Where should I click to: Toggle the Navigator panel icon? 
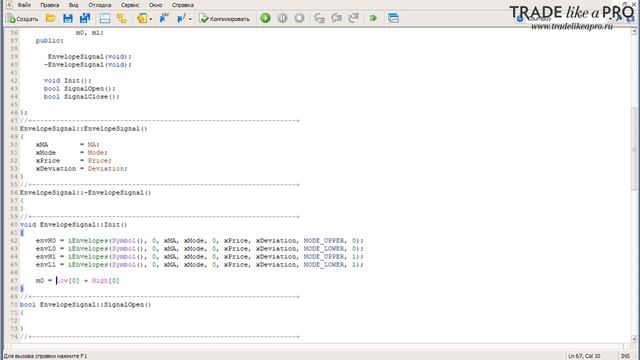click(x=105, y=18)
